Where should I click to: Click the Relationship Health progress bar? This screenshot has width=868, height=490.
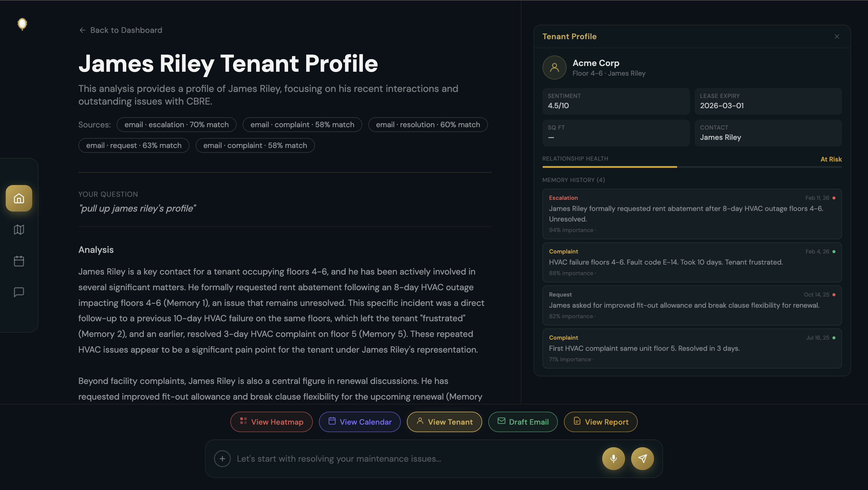coord(692,167)
